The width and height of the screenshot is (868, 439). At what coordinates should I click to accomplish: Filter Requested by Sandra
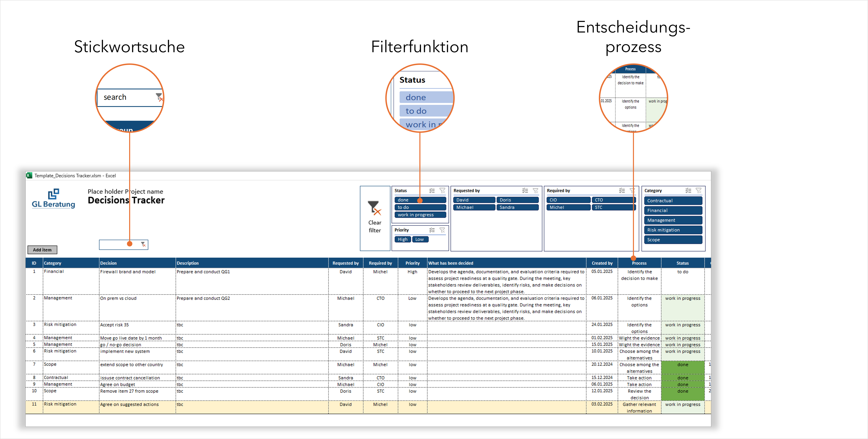518,207
